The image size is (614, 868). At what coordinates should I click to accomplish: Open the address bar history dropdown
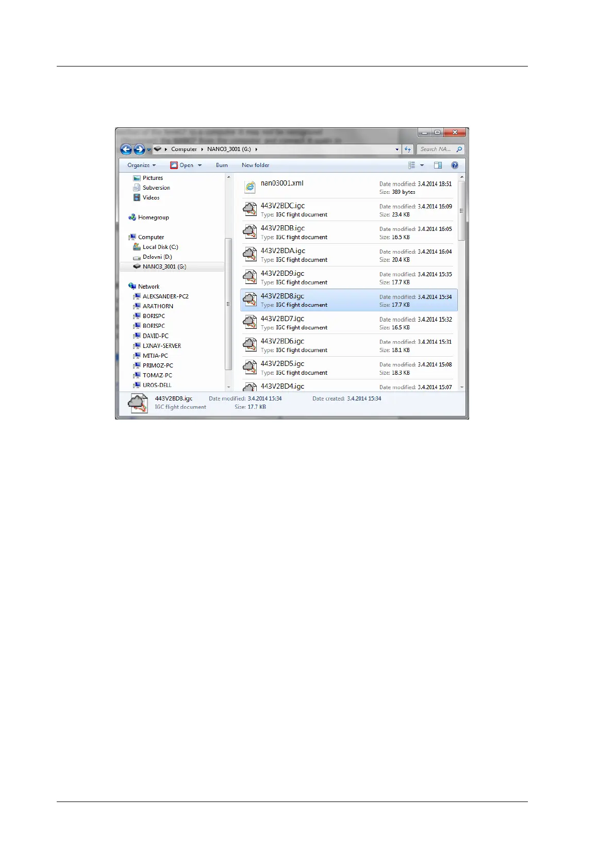[397, 149]
